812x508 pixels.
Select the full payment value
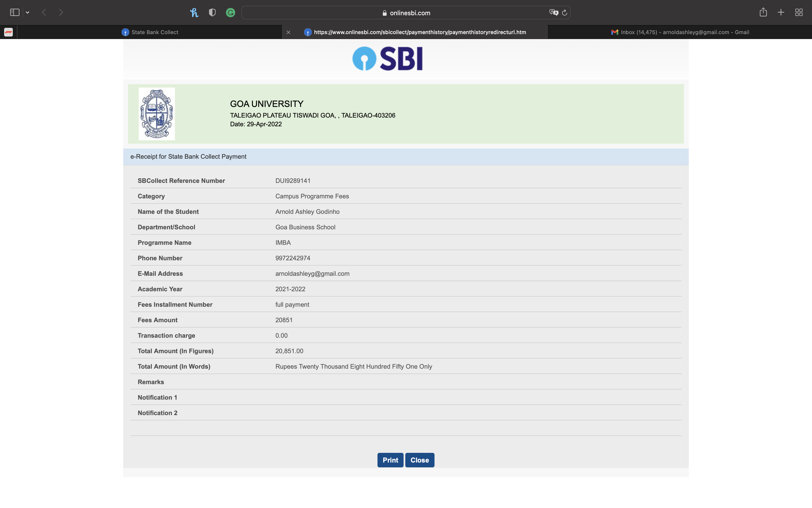(x=292, y=304)
